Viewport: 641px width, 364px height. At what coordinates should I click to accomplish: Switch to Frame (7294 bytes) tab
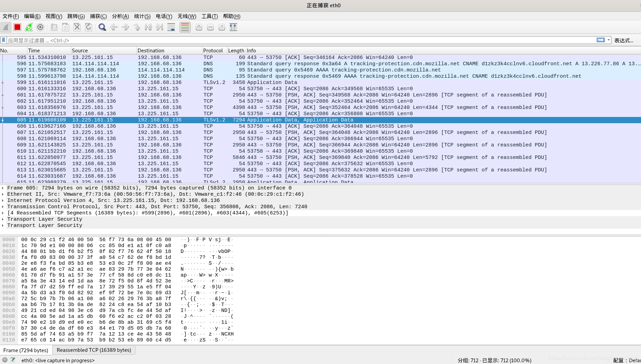pyautogui.click(x=26, y=350)
